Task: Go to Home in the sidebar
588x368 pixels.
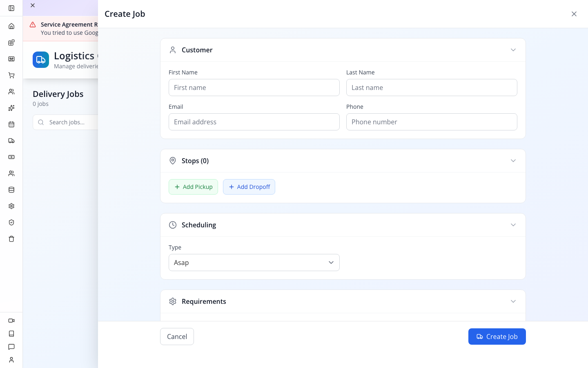Action: pyautogui.click(x=11, y=26)
